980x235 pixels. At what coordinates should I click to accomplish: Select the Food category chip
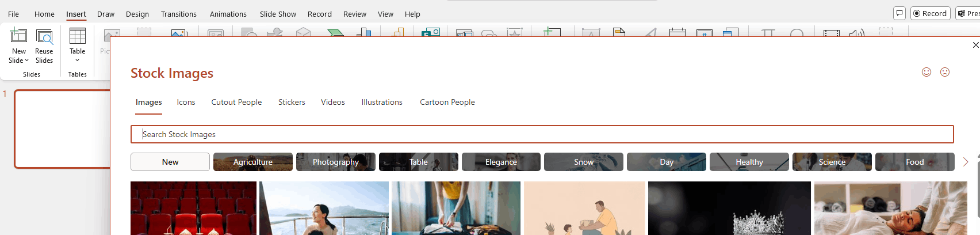pyautogui.click(x=915, y=162)
